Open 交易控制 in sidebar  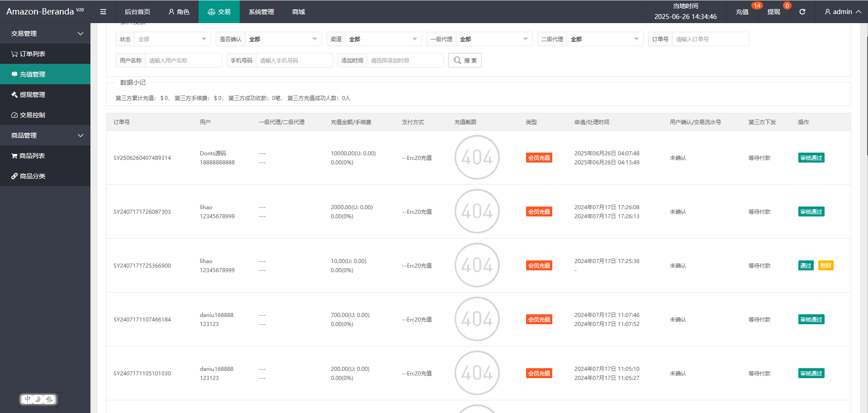point(45,115)
